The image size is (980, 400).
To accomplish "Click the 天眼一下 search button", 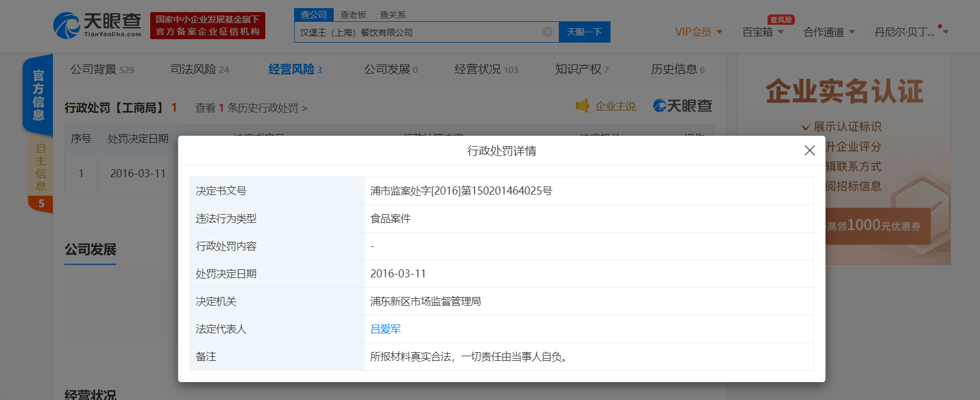I will pos(585,32).
